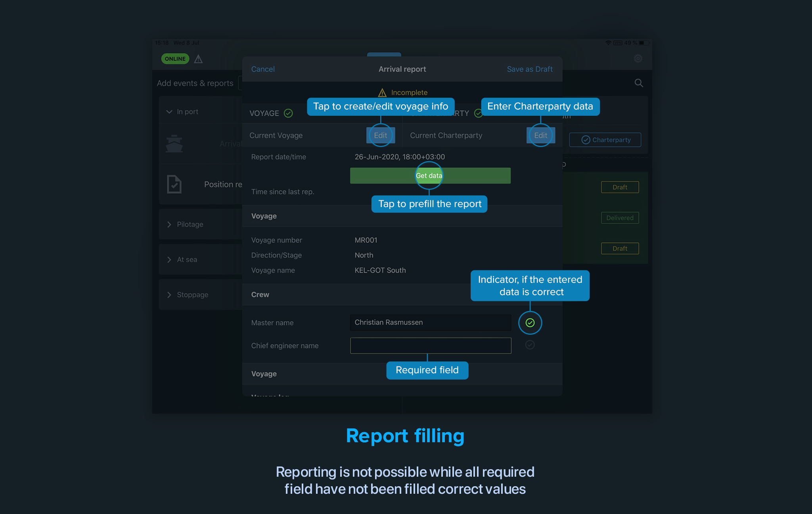Edit the Current Voyage
This screenshot has height=514, width=812.
pos(380,136)
